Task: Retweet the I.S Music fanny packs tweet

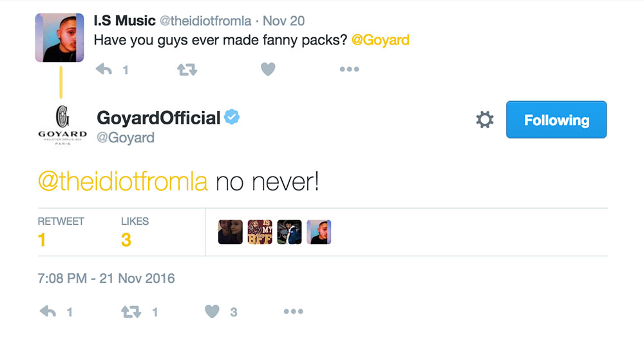Action: pos(187,70)
